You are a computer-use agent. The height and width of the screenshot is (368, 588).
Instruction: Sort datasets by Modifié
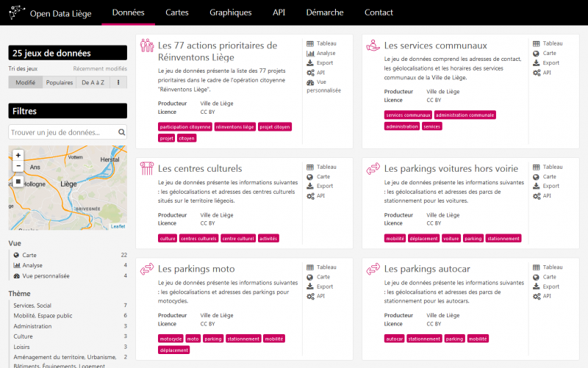point(26,82)
